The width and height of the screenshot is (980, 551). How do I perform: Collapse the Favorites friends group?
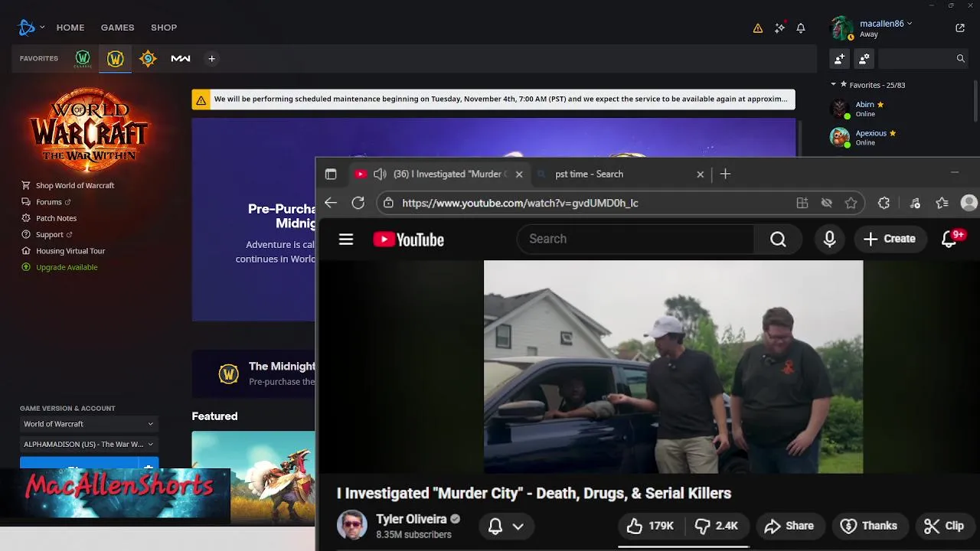click(x=834, y=85)
